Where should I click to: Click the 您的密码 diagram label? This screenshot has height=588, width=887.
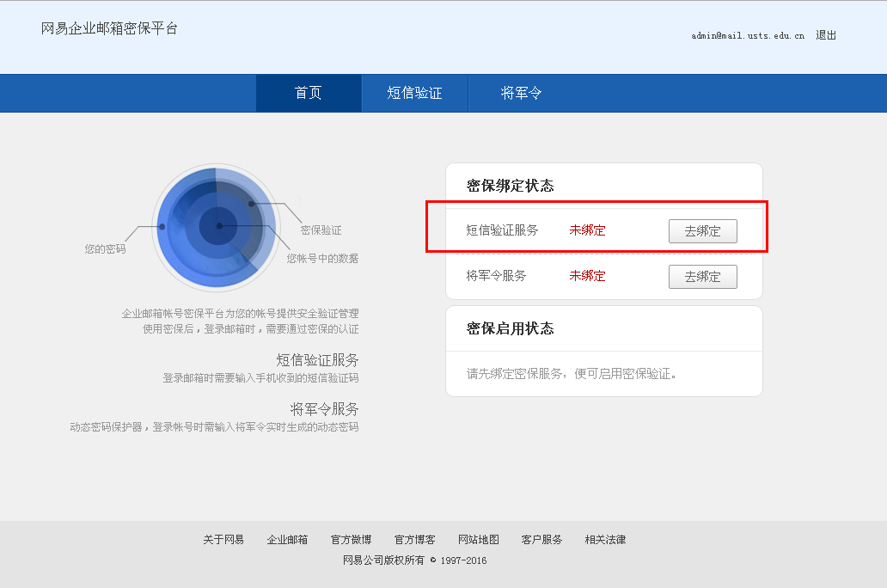click(105, 249)
